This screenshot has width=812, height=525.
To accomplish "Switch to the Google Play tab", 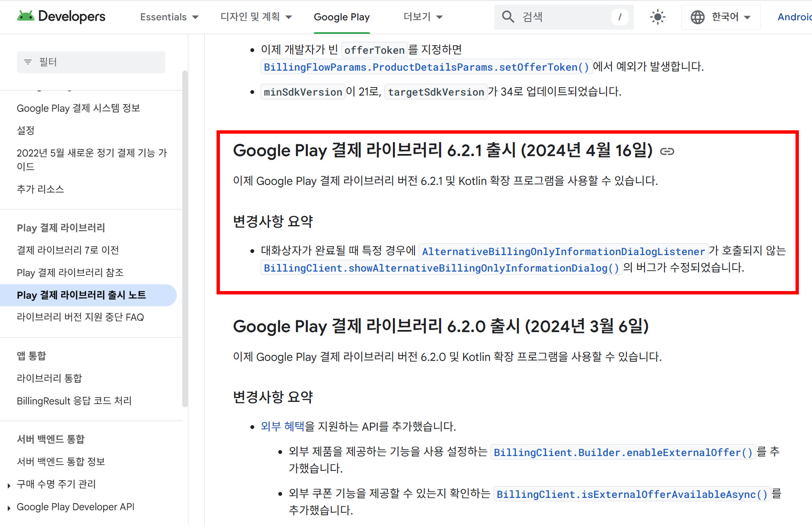I will pos(341,17).
